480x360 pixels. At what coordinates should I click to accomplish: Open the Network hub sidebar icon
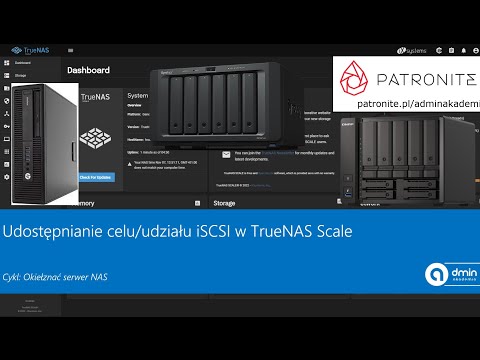(x=7, y=114)
